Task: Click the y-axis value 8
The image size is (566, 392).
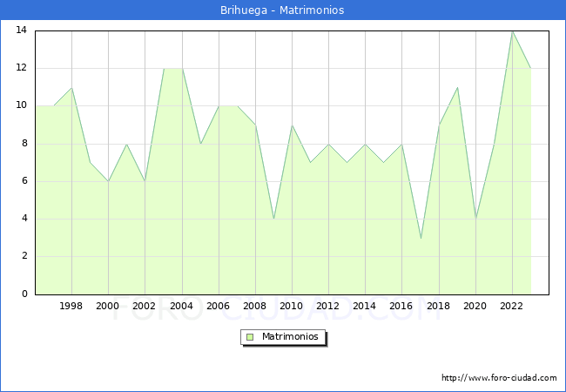Action: click(24, 144)
